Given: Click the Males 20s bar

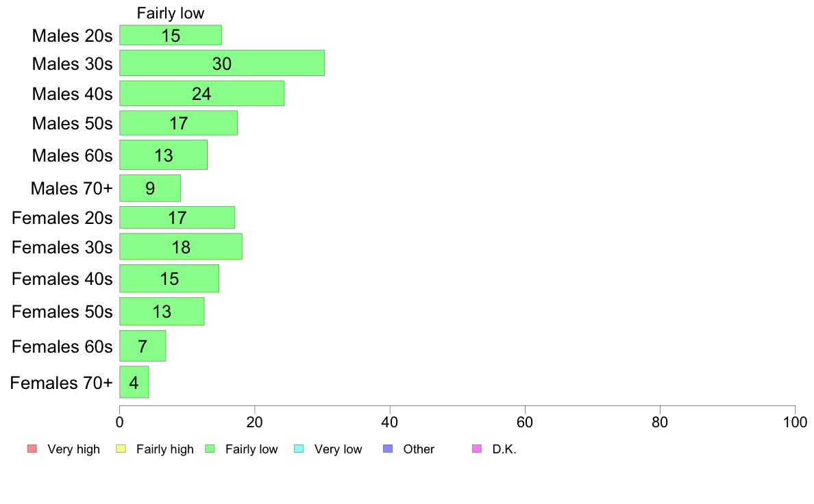Looking at the screenshot, I should (171, 36).
